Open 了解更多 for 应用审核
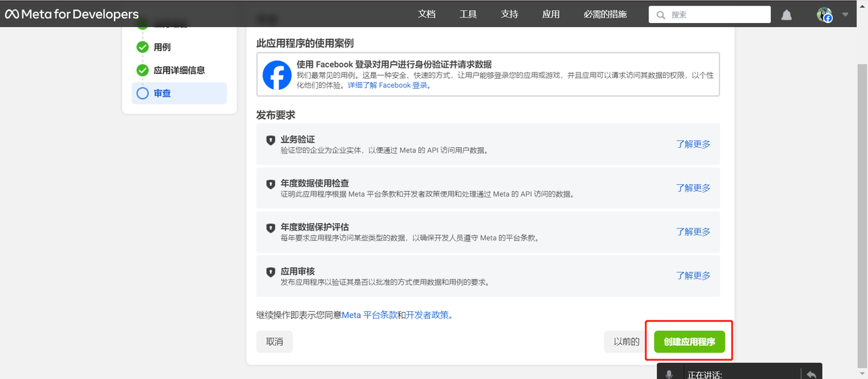 pyautogui.click(x=693, y=276)
